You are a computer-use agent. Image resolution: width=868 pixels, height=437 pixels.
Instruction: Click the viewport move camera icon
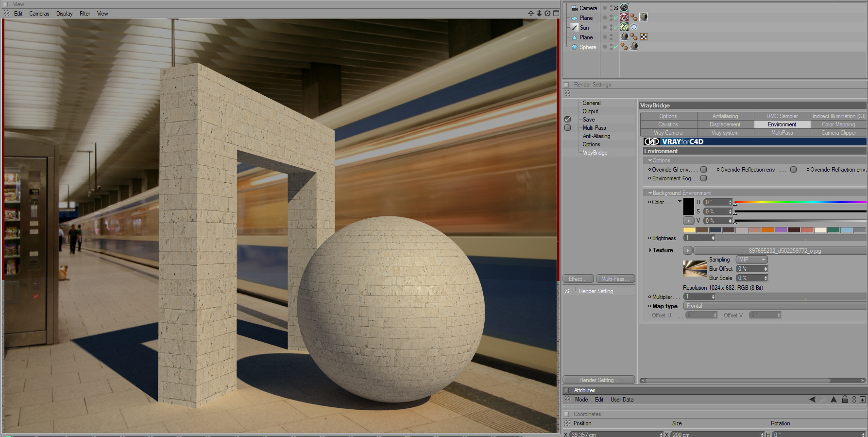tap(531, 13)
